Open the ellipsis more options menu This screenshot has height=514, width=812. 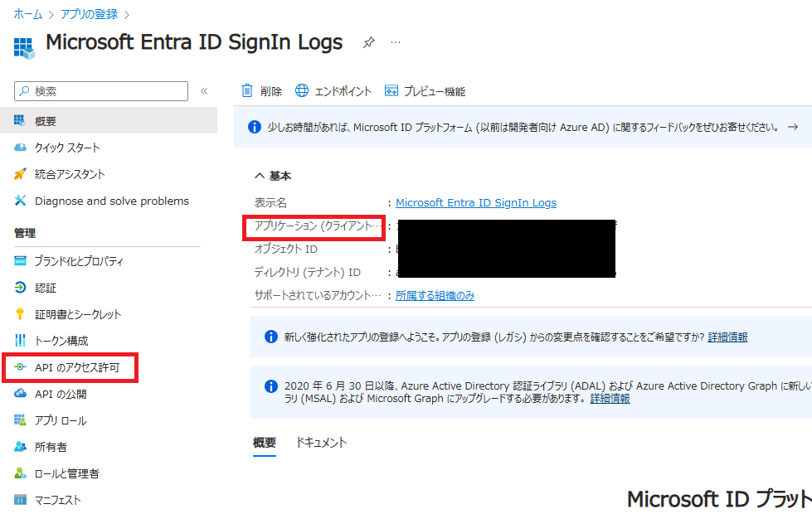[396, 42]
